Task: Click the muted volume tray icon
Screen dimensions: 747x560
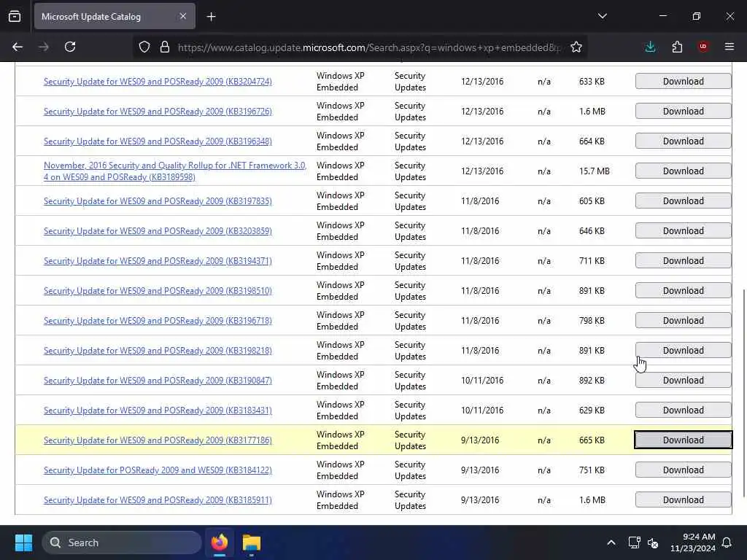Action: click(653, 542)
